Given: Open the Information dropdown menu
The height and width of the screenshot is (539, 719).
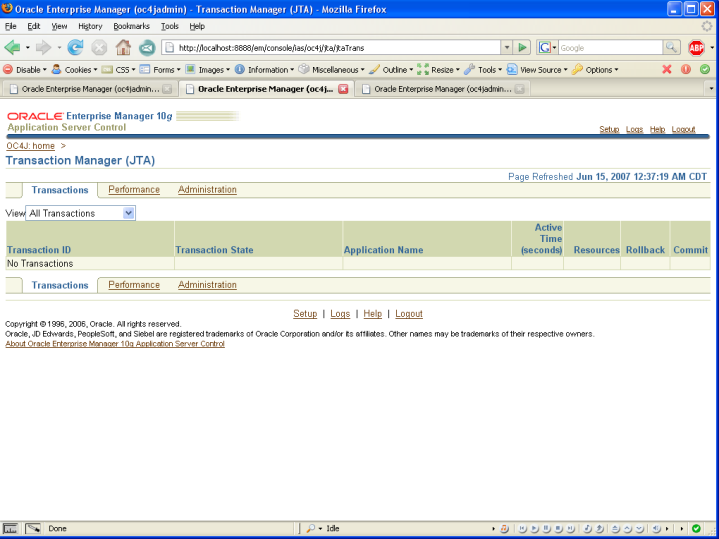Looking at the screenshot, I should point(265,70).
